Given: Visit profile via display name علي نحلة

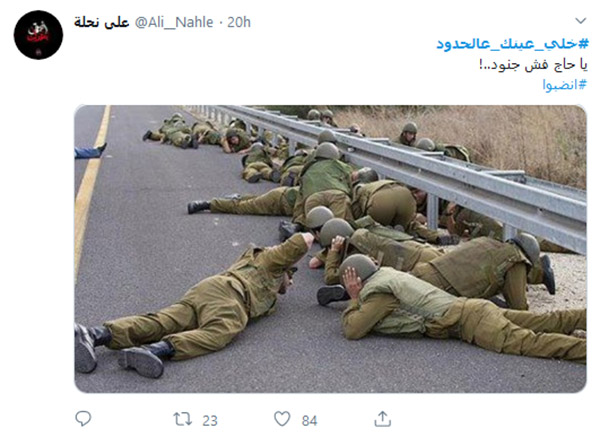Looking at the screenshot, I should [x=101, y=22].
